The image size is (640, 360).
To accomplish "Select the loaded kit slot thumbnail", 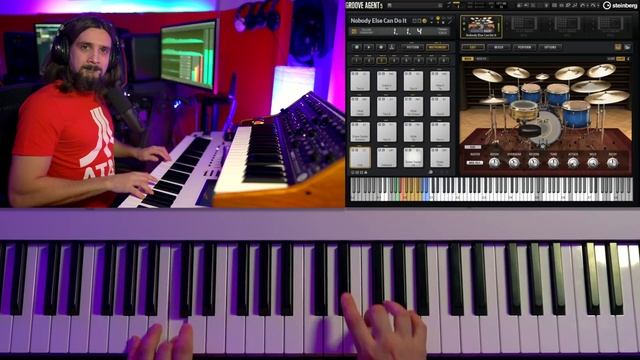I will 481,27.
